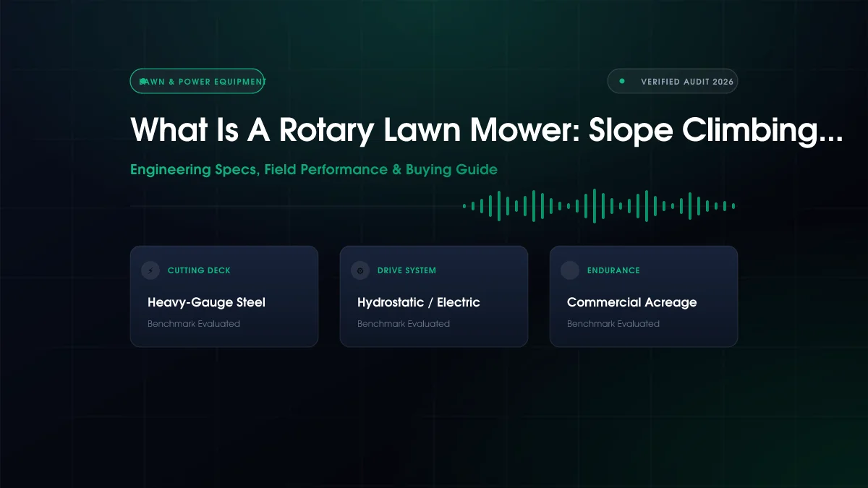This screenshot has height=488, width=868.
Task: Click the headline "What Is A Rotary Lawn Mower: Slope Climbing..."
Action: (487, 130)
